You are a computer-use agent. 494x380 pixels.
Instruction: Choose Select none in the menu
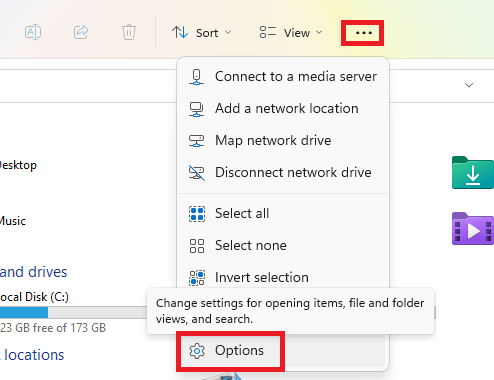point(283,246)
